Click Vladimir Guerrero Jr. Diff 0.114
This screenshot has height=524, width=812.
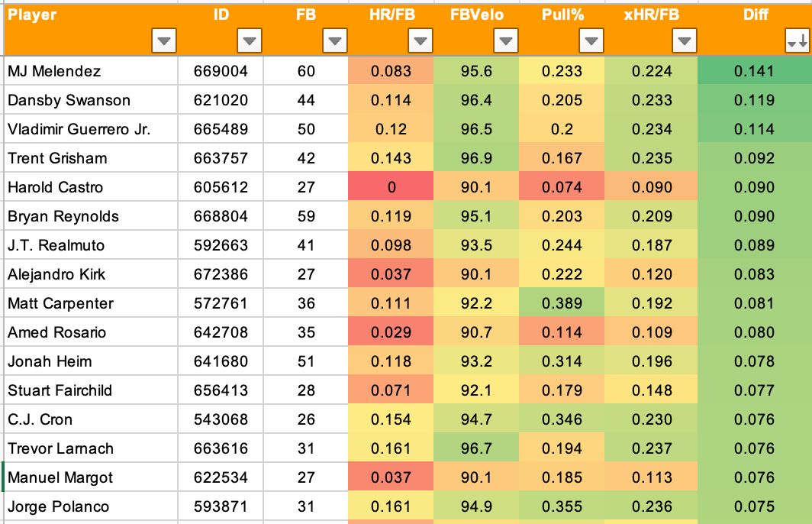755,128
